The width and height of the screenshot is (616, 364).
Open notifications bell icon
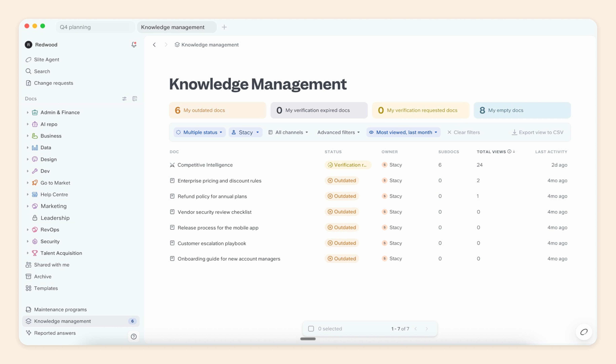[134, 44]
